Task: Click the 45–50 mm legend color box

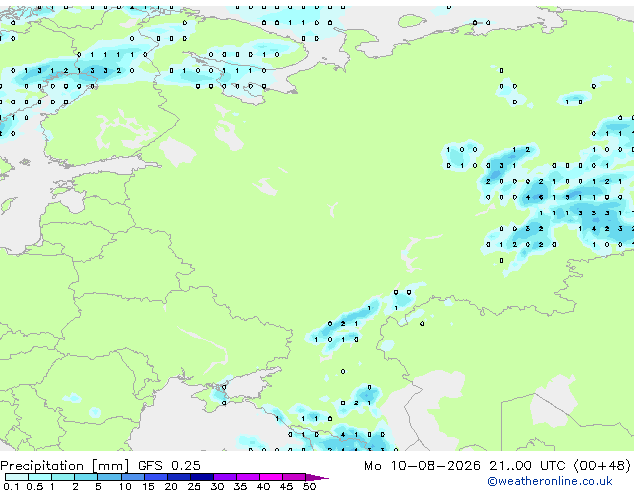Action: [294, 477]
